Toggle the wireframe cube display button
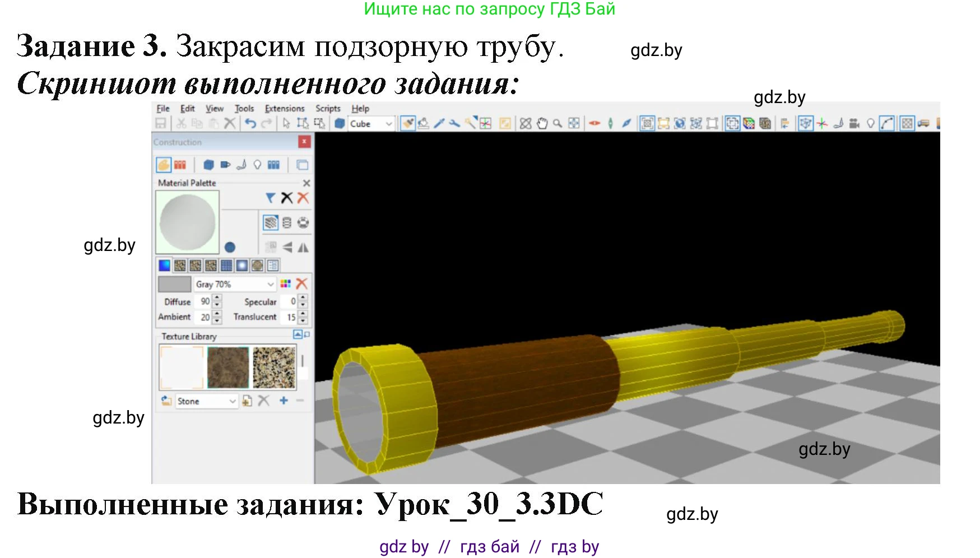980x558 pixels. point(805,123)
